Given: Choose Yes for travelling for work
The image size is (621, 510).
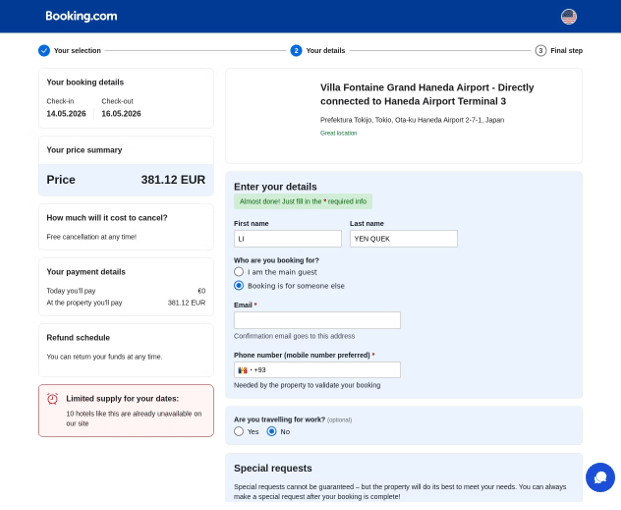Looking at the screenshot, I should tap(239, 431).
